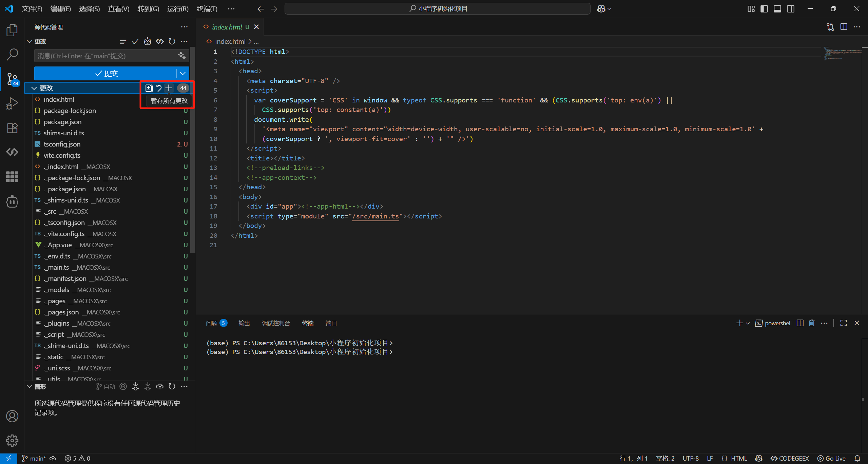Open more actions in 图形 section
868x464 pixels.
(184, 387)
